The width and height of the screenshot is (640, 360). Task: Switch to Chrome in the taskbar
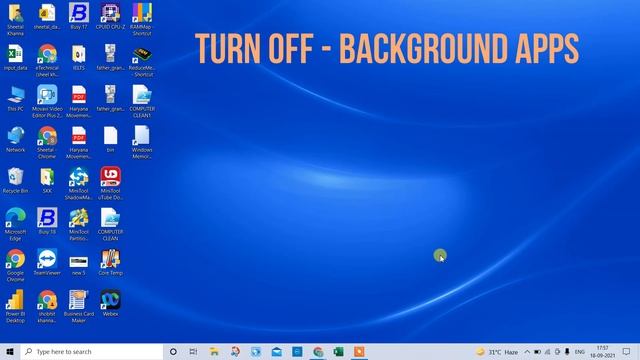click(x=318, y=351)
